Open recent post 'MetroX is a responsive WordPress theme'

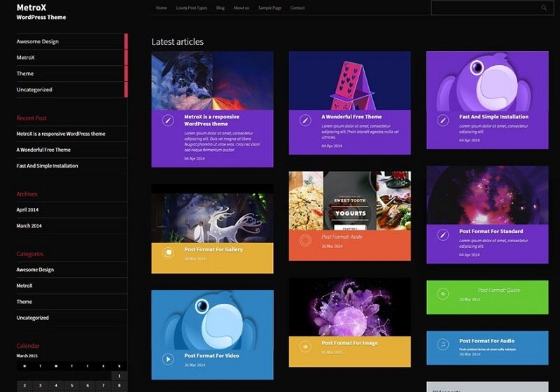pos(61,134)
